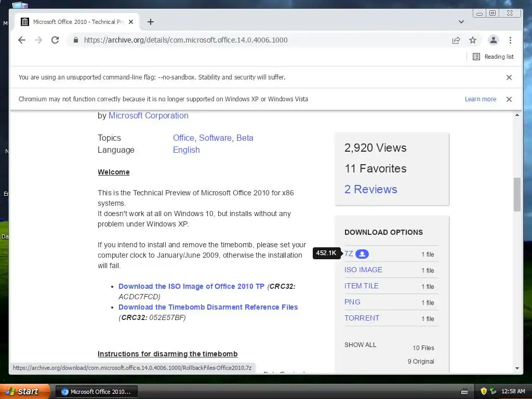Open the Beta topic link
The width and height of the screenshot is (532, 399).
coord(245,138)
